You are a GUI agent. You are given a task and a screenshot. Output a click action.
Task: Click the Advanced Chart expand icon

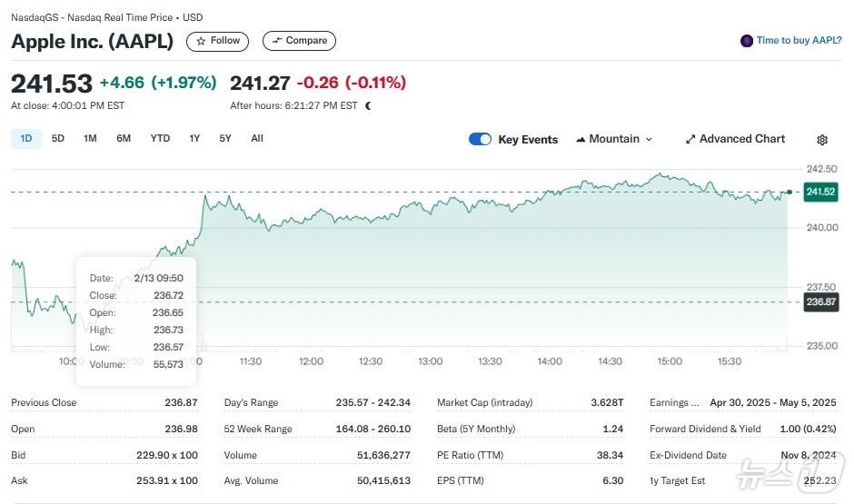tap(690, 139)
